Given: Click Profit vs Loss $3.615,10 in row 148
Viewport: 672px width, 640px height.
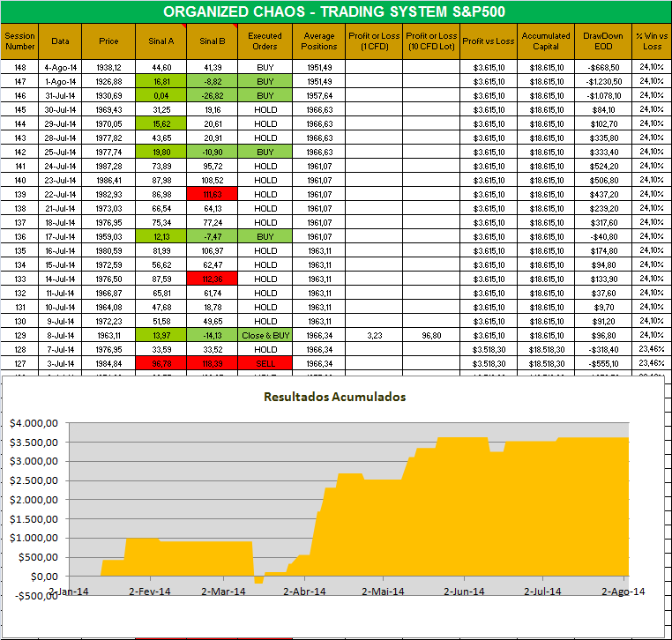Looking at the screenshot, I should pyautogui.click(x=489, y=67).
